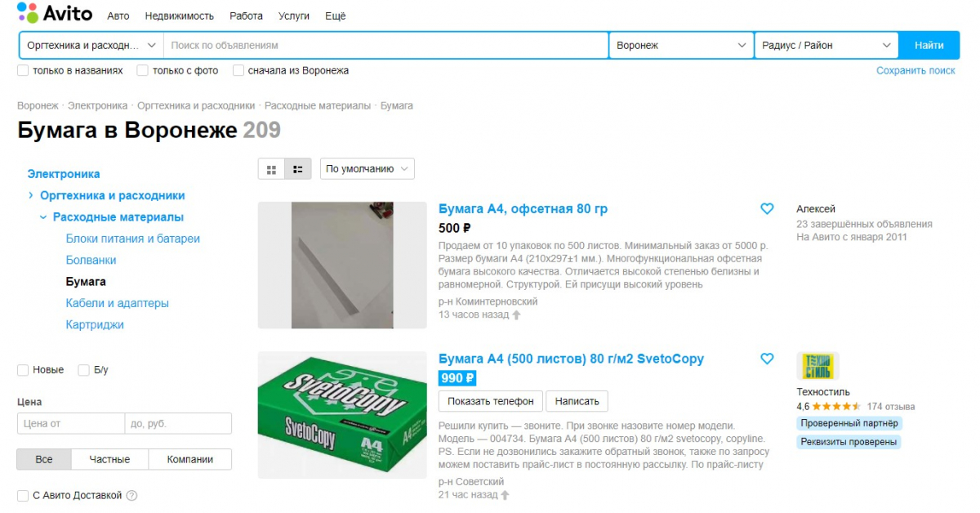Open the 'Недвижимость' top menu
Image resolution: width=980 pixels, height=513 pixels.
pyautogui.click(x=180, y=16)
